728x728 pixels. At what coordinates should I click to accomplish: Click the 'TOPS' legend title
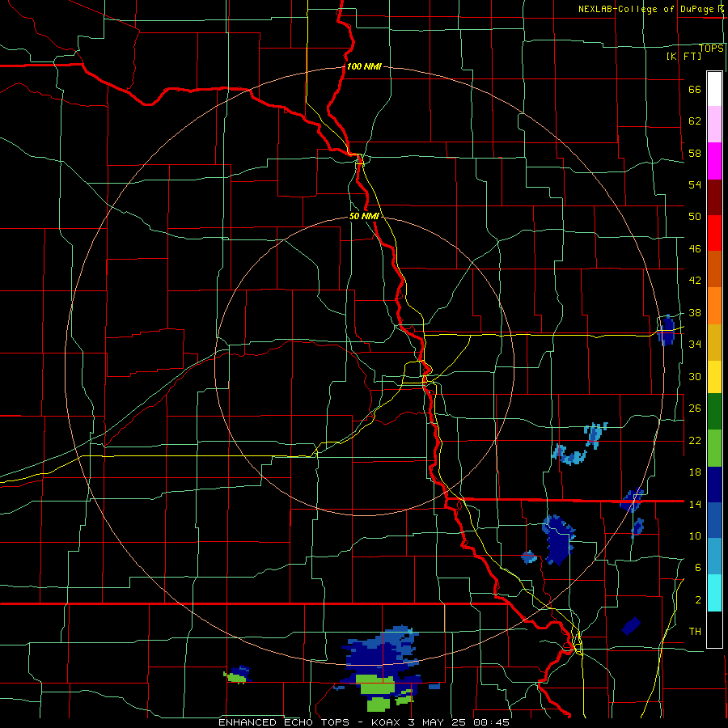[711, 49]
